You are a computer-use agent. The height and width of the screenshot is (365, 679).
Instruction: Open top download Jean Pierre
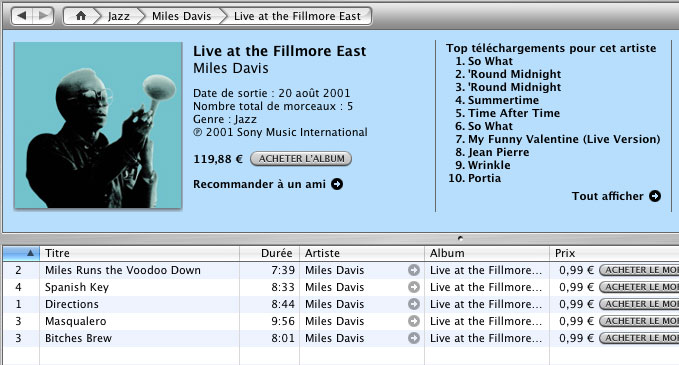point(498,152)
